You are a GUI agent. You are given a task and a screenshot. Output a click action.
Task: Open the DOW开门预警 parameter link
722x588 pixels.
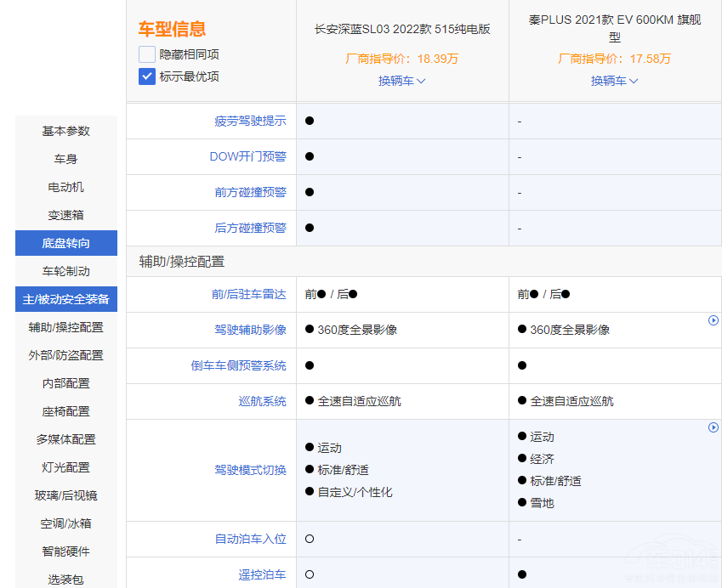tap(247, 156)
